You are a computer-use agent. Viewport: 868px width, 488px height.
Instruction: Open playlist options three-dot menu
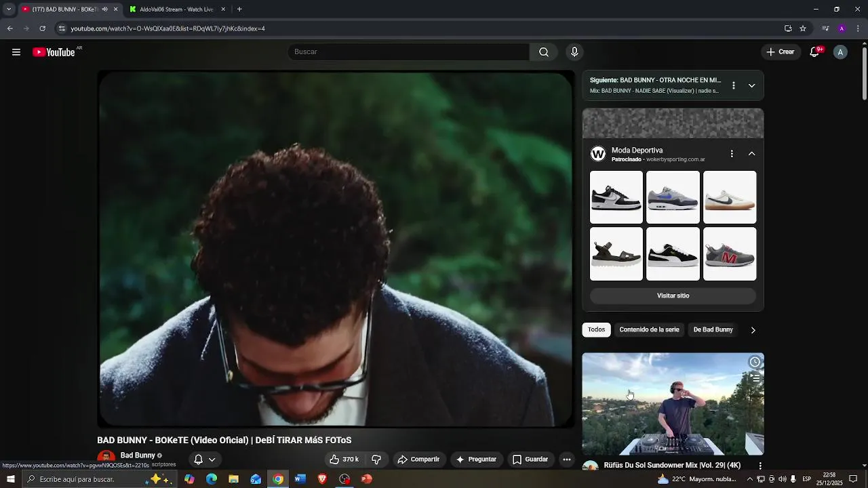click(733, 85)
